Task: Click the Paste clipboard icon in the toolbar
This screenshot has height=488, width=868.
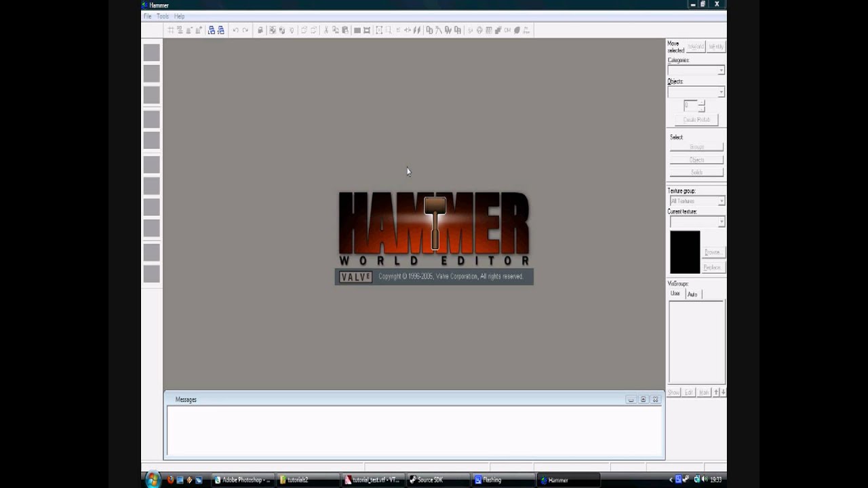Action: [x=345, y=30]
